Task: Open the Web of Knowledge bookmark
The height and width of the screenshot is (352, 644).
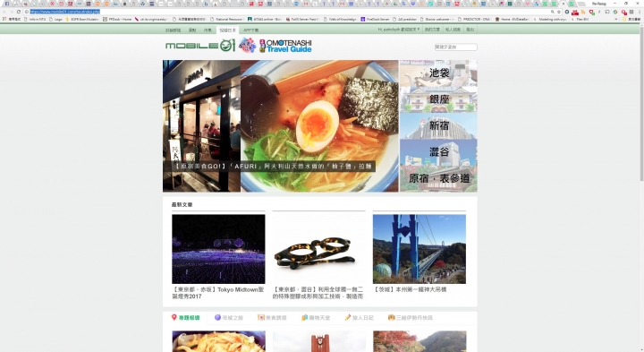Action: click(x=340, y=19)
